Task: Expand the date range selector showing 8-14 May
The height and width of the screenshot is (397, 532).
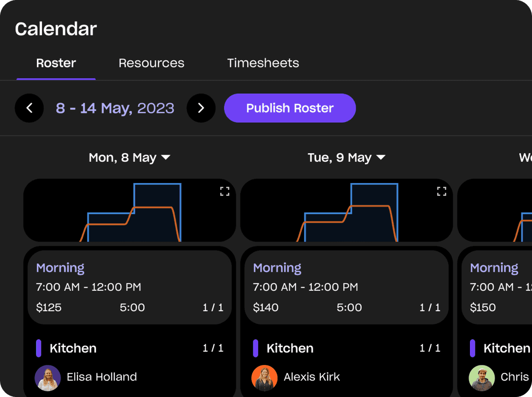Action: (115, 108)
